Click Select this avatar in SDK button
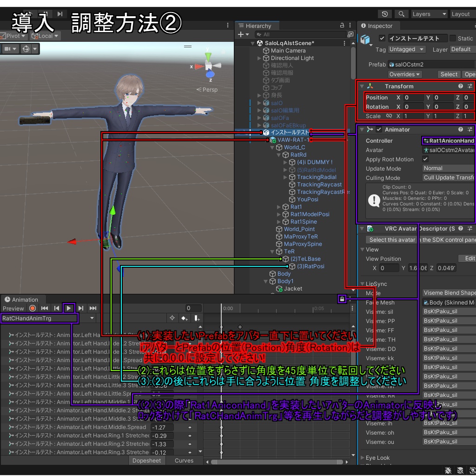476x476 pixels. [x=421, y=240]
